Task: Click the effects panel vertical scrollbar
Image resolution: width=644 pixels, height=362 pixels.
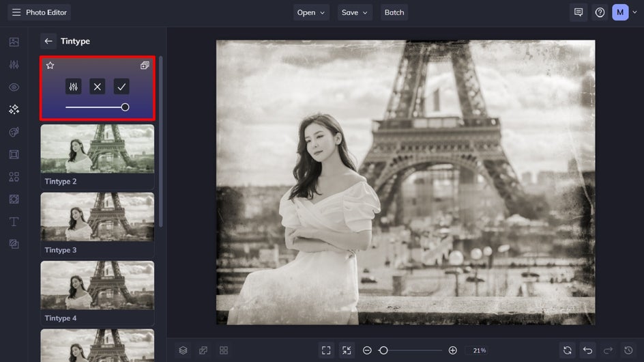Action: (x=160, y=141)
